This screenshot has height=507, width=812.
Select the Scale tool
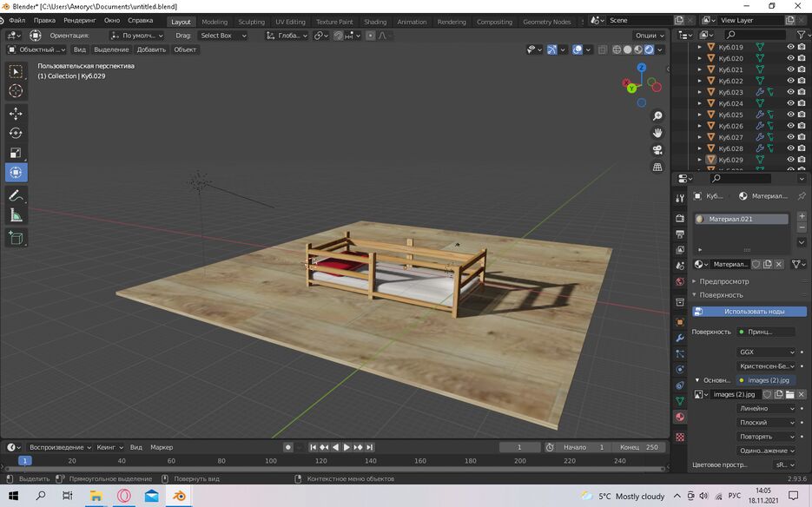point(16,153)
